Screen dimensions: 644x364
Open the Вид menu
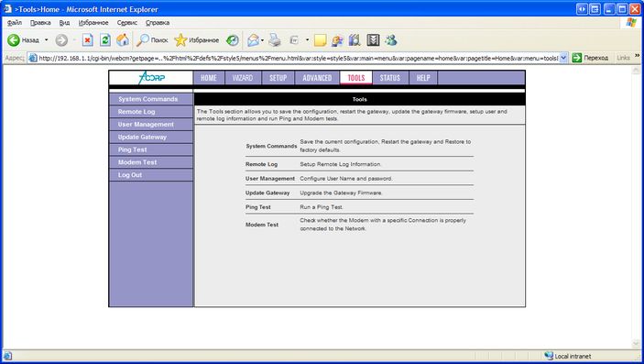64,23
